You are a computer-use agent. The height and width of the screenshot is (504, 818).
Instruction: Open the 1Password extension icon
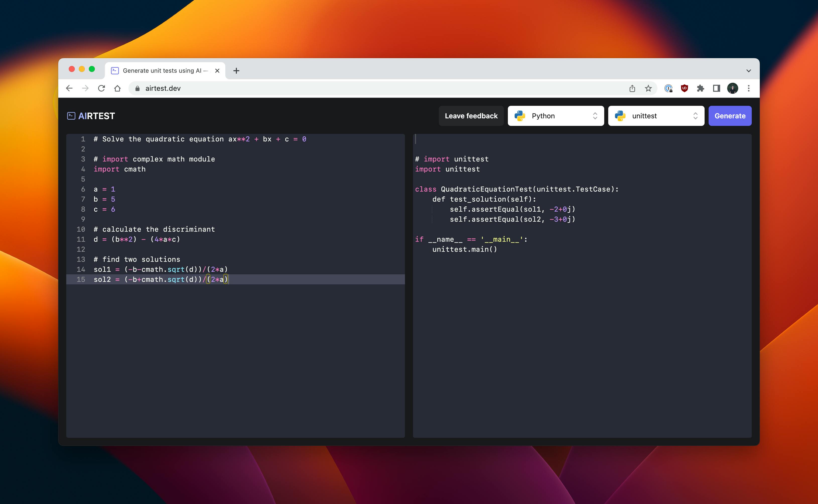(x=668, y=88)
